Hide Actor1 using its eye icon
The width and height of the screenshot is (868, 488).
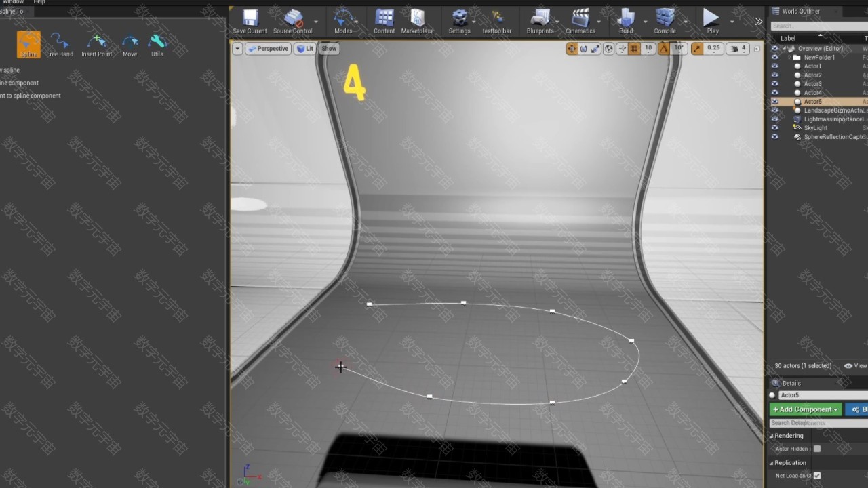[x=775, y=66]
